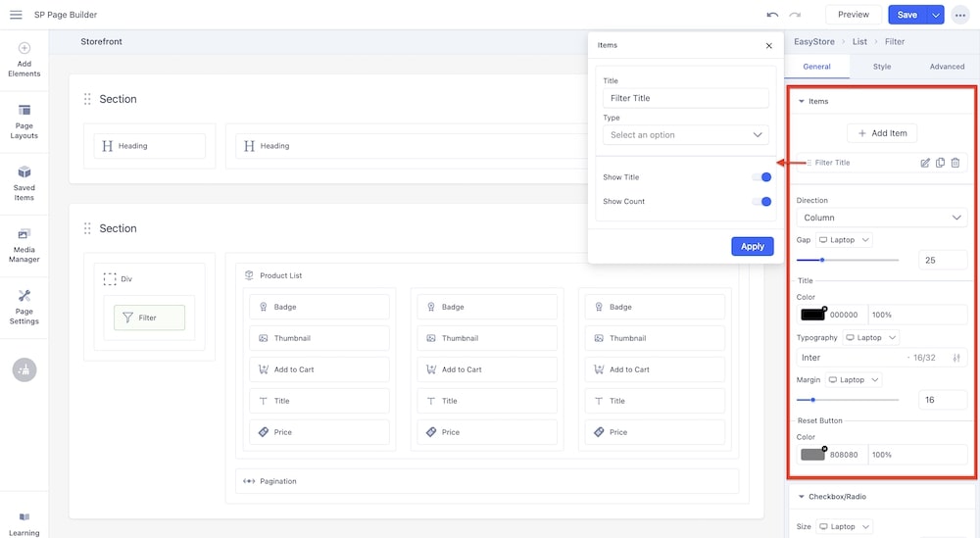Open Page Settings from the sidebar

(x=24, y=307)
